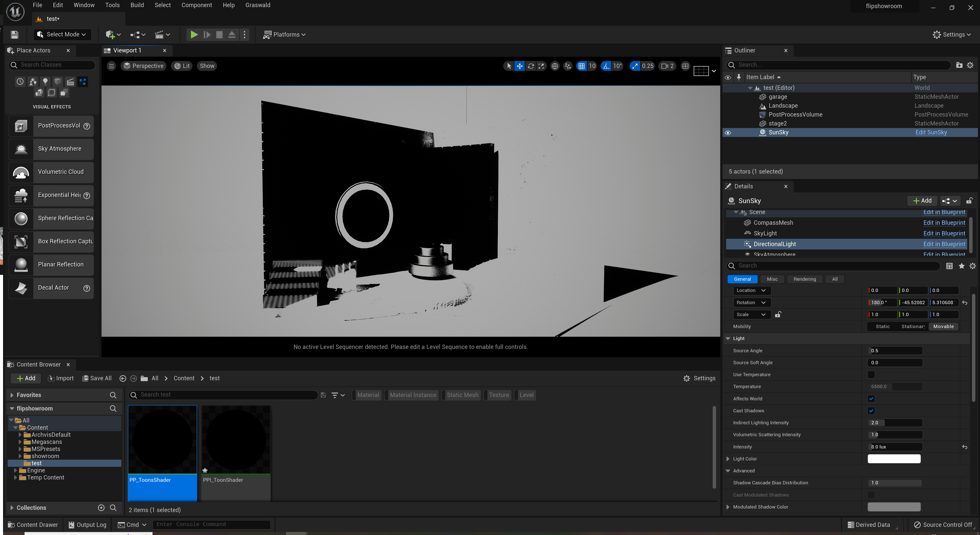Open Outliner settings gear
This screenshot has width=980, height=535.
pyautogui.click(x=970, y=65)
